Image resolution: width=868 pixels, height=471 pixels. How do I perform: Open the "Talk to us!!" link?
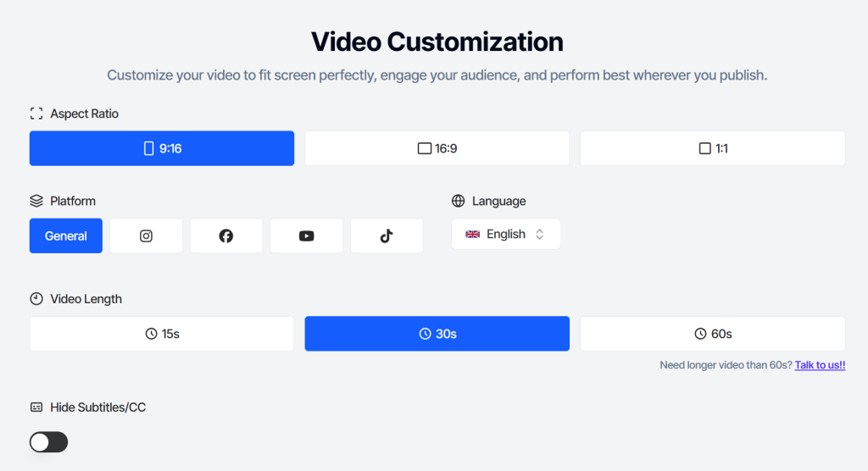click(x=820, y=365)
